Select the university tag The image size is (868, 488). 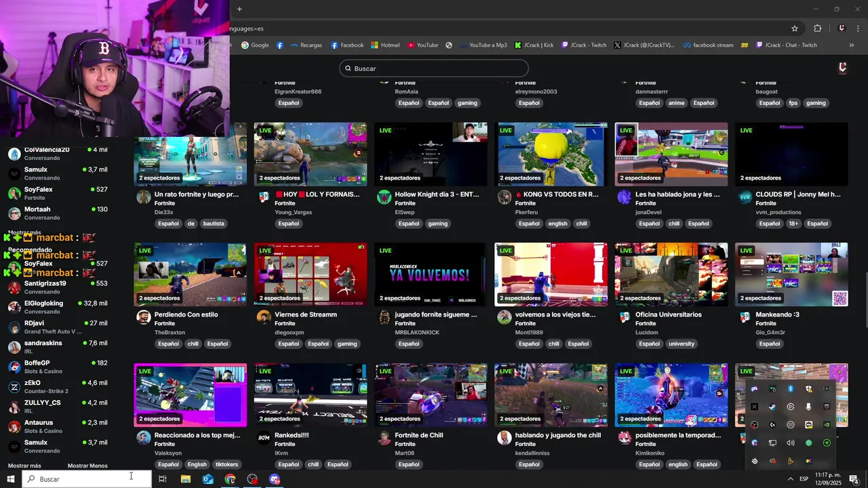[x=682, y=344]
